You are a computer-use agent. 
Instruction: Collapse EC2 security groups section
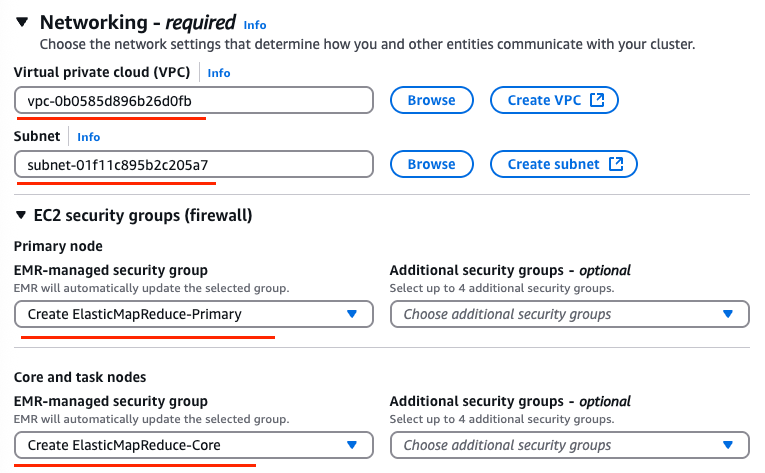point(20,215)
